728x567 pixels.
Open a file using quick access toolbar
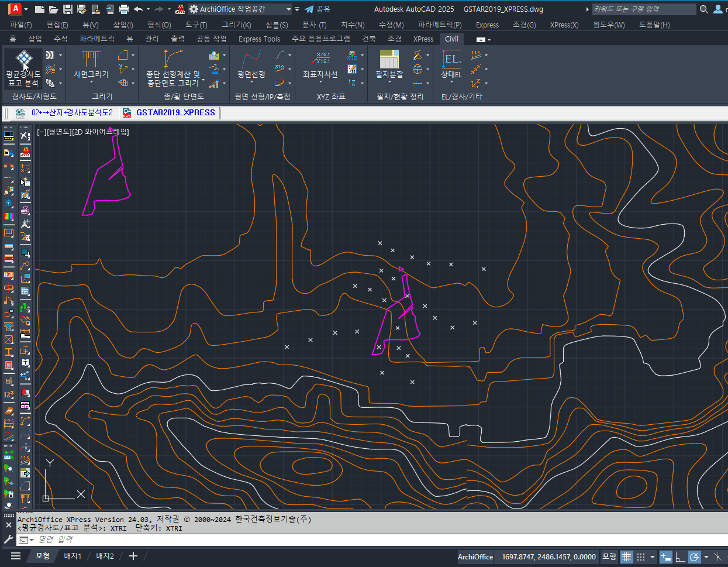click(x=53, y=9)
